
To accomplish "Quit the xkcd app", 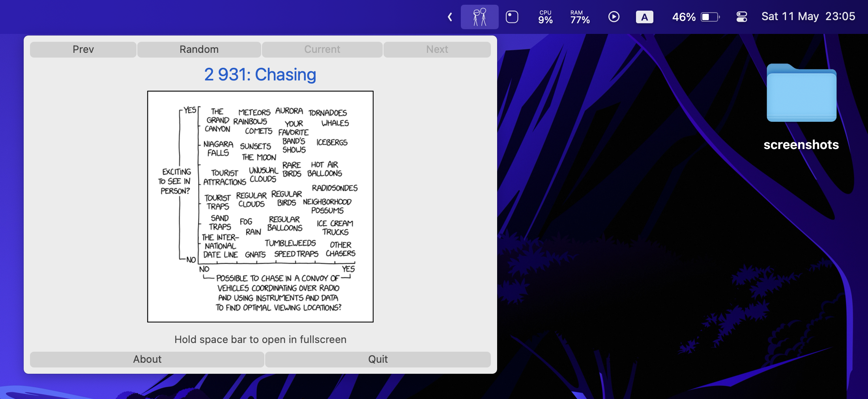I will pos(378,359).
